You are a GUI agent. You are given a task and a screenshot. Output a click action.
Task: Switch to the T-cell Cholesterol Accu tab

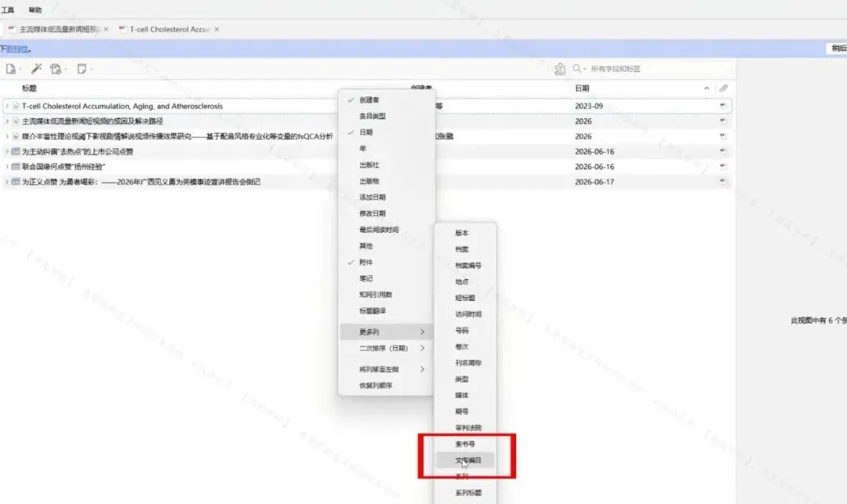click(169, 29)
